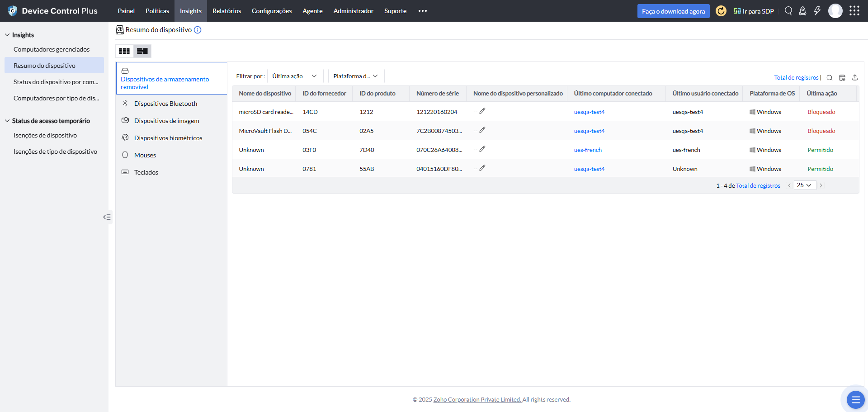Edit custom name for microSD card reader

tap(482, 111)
